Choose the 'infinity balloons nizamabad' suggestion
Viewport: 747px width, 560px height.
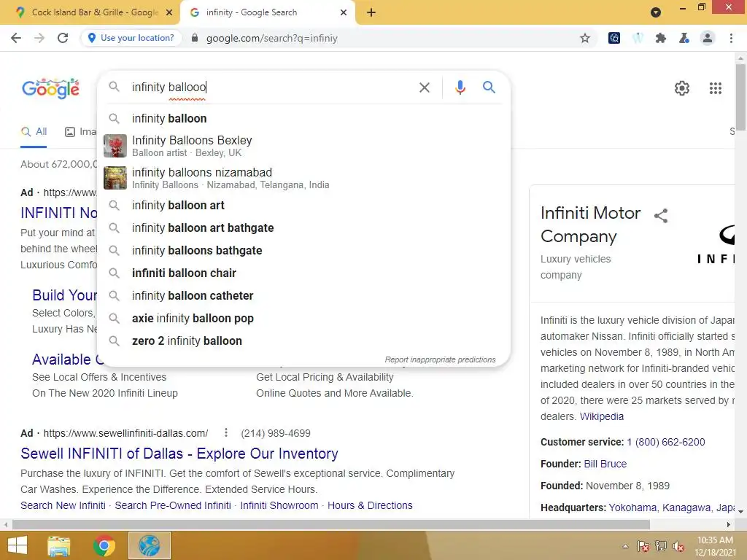click(303, 178)
